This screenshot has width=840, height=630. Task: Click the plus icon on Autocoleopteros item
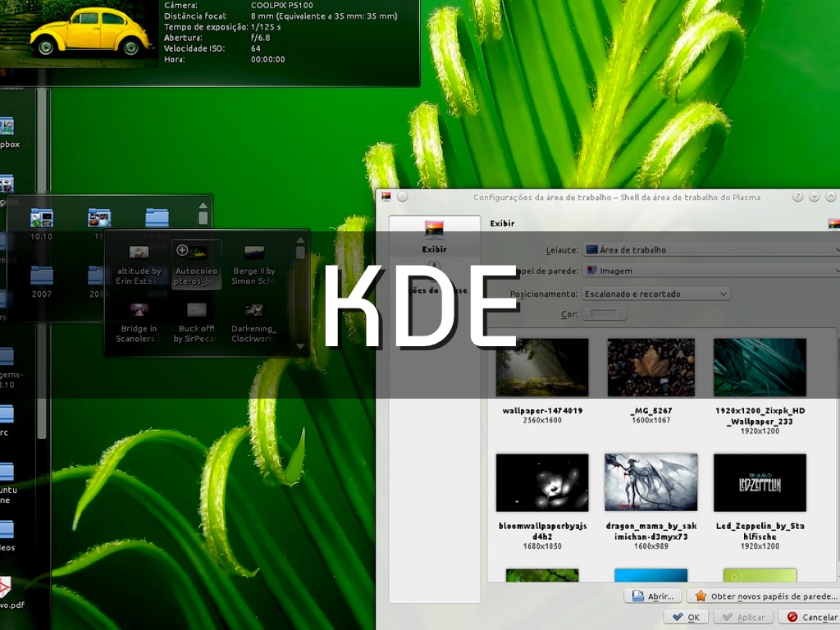click(x=182, y=250)
